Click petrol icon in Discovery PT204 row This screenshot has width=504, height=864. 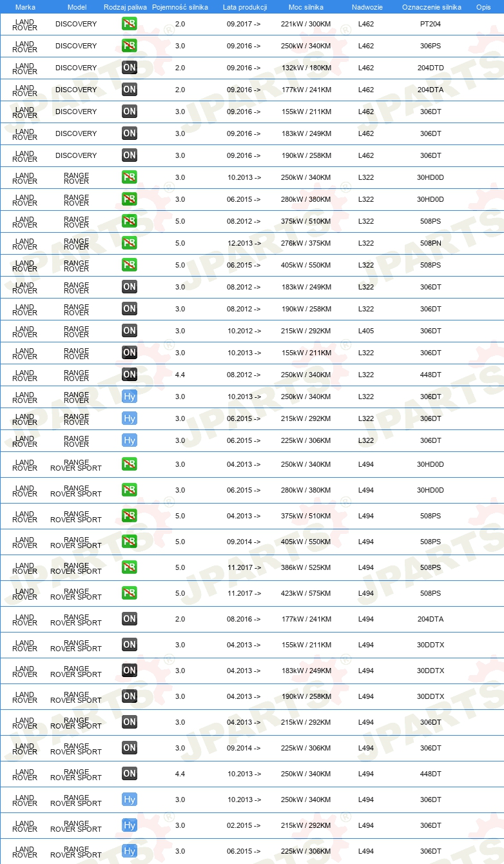tap(130, 24)
